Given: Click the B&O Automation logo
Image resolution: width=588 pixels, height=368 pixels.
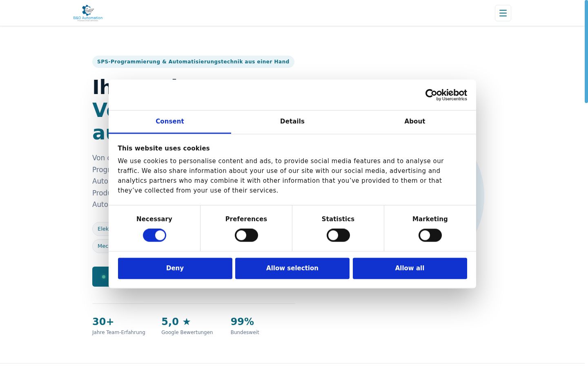Looking at the screenshot, I should click(88, 13).
